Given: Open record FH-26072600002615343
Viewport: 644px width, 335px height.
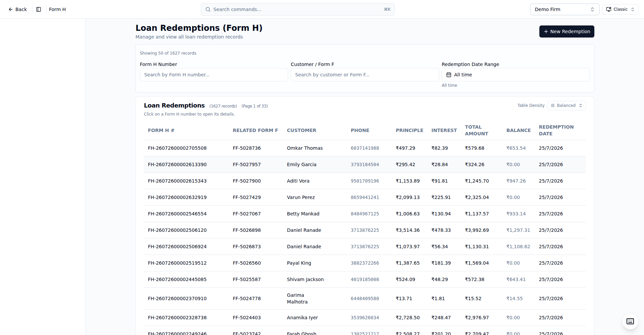Looking at the screenshot, I should 177,181.
